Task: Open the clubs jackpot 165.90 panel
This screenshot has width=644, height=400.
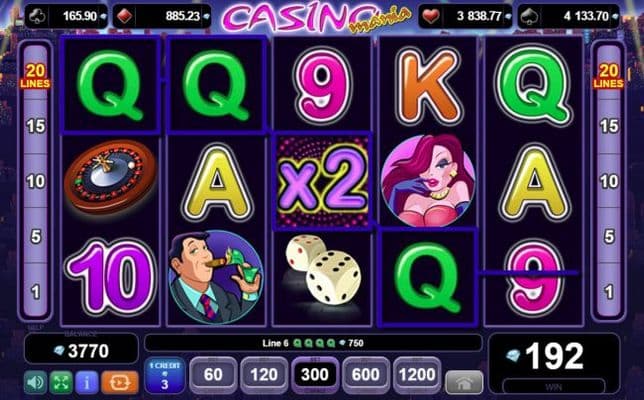Action: pos(66,16)
